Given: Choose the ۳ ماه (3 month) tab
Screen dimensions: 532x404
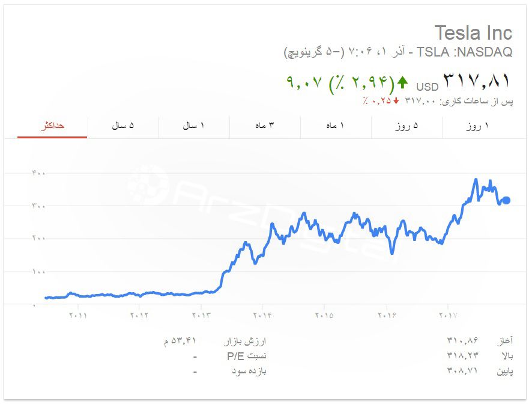Looking at the screenshot, I should pyautogui.click(x=265, y=126).
